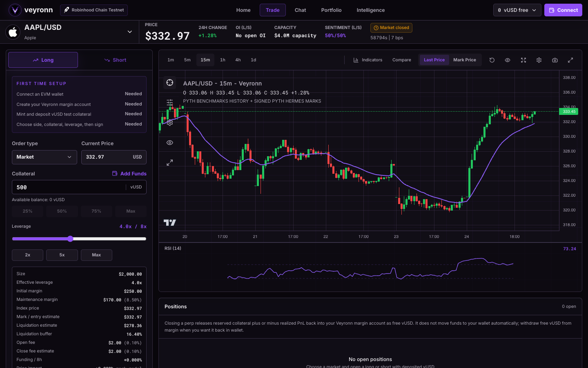
Task: Click the Connect wallet button
Action: click(563, 10)
